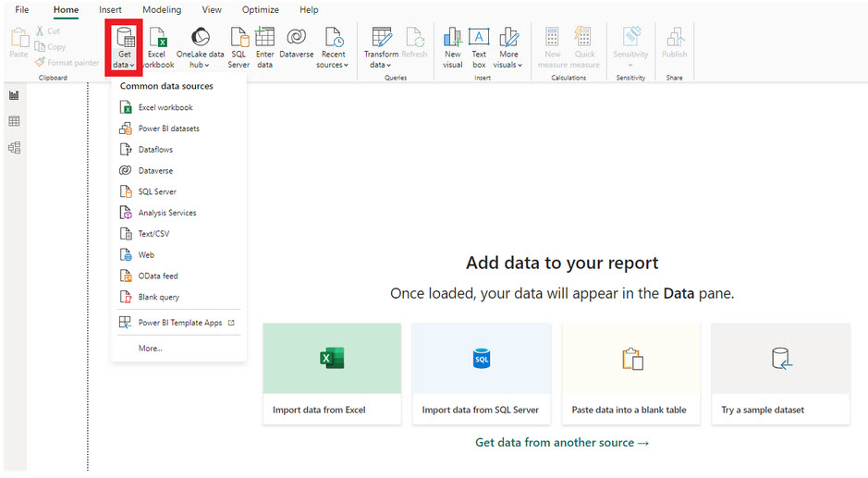Insert a New visual

coord(452,48)
